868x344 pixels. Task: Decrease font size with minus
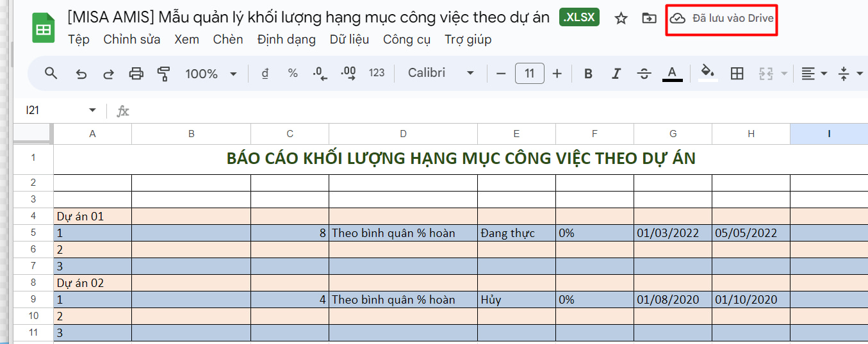pos(501,74)
